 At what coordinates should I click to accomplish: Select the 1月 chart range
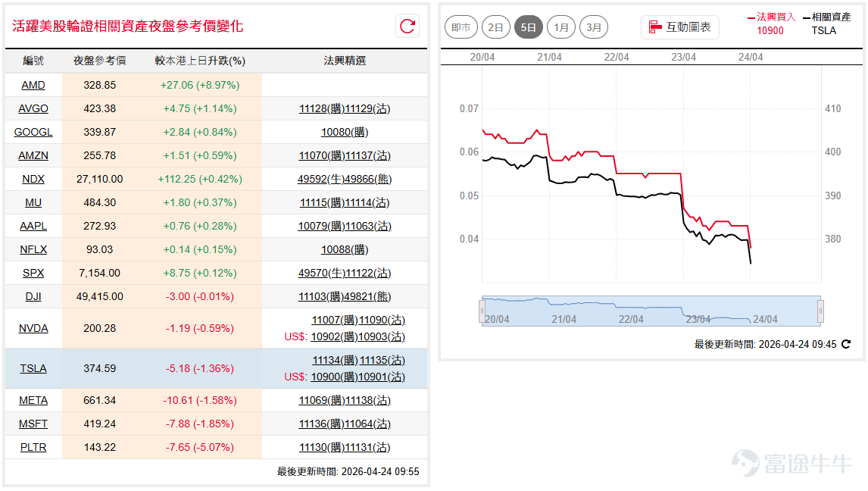[560, 27]
